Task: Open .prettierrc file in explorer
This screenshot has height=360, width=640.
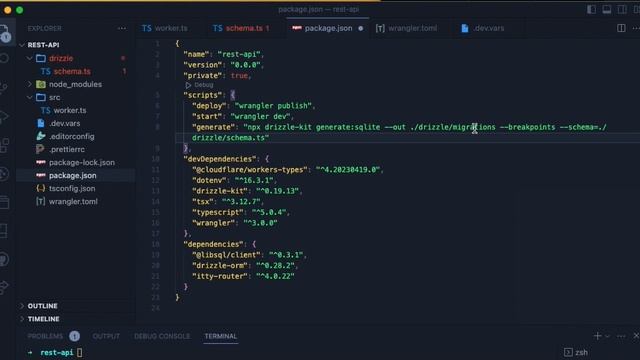Action: pos(67,149)
